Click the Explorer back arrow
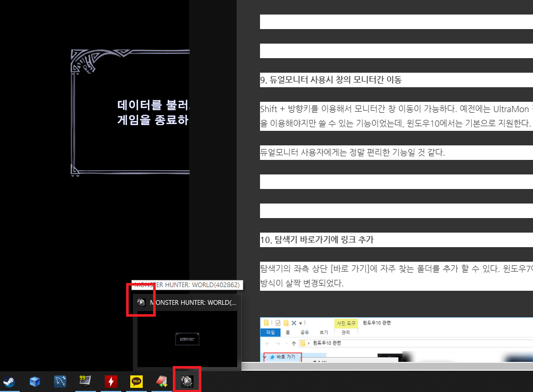 267,343
